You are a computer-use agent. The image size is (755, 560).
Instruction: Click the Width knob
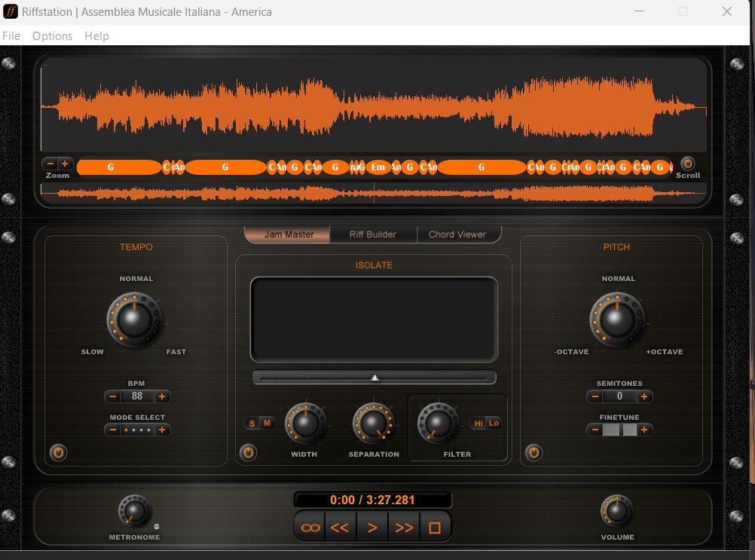(305, 424)
